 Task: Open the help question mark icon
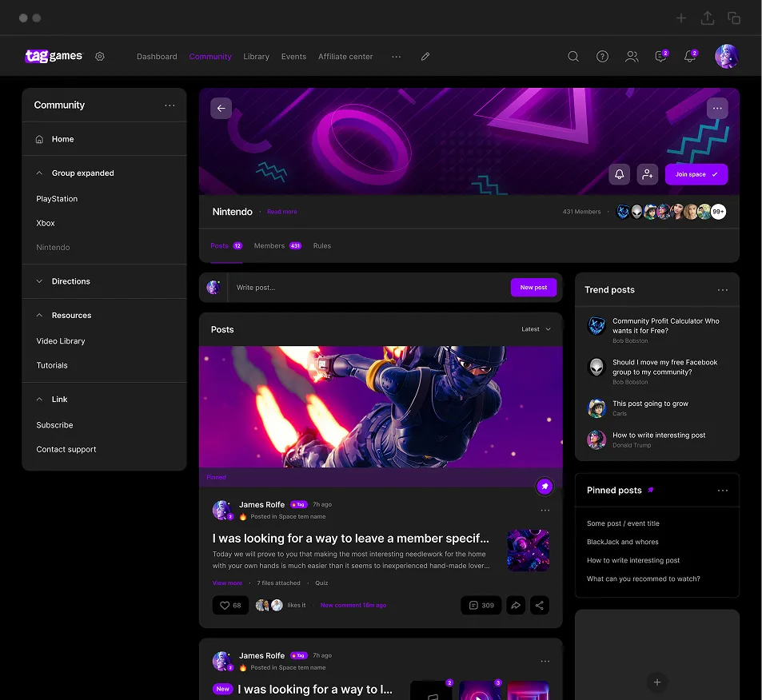tap(602, 57)
